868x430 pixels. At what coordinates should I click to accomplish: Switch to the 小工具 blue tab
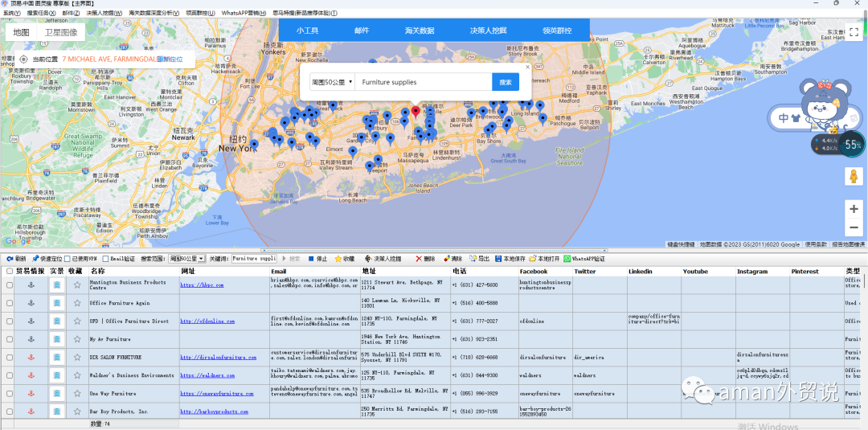(x=307, y=31)
